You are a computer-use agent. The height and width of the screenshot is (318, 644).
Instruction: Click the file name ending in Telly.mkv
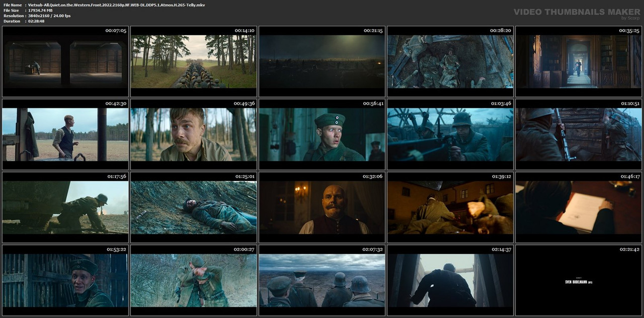pyautogui.click(x=116, y=5)
